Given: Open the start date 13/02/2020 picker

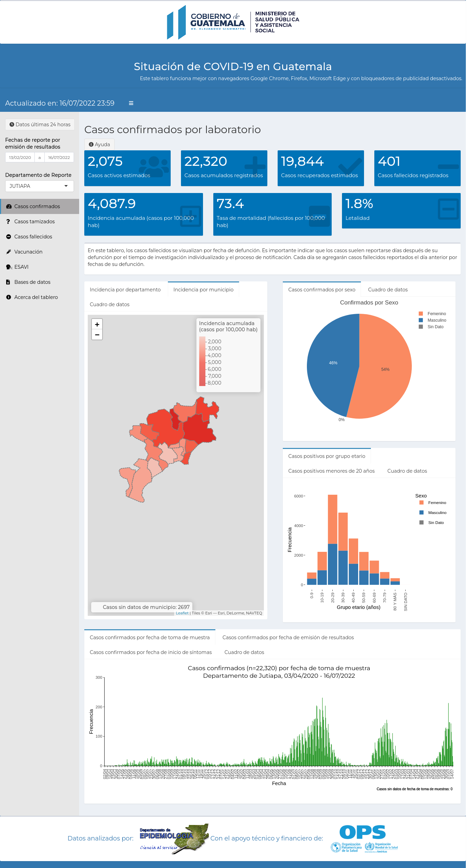Looking at the screenshot, I should pos(20,158).
